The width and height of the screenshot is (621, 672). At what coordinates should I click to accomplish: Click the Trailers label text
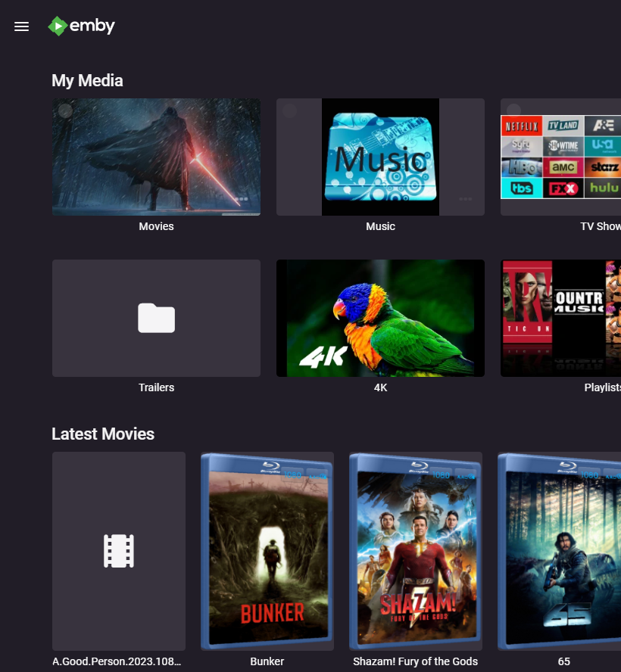(156, 387)
